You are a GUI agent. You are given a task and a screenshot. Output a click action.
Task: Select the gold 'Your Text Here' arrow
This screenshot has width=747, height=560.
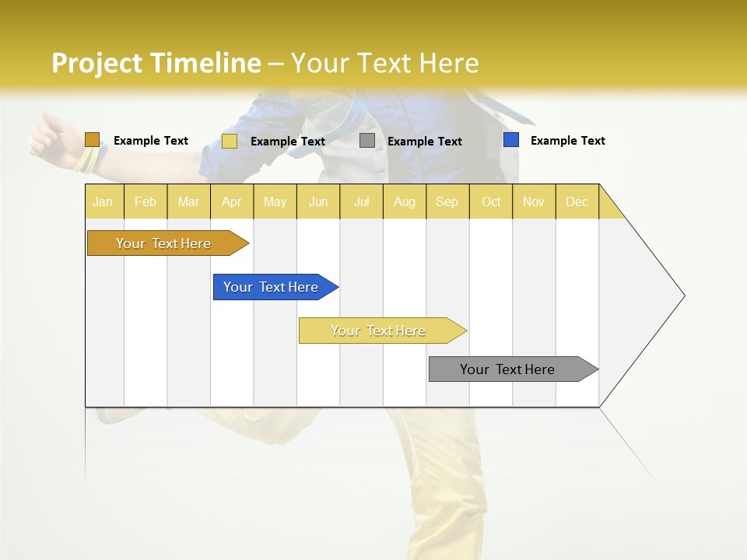pyautogui.click(x=163, y=243)
